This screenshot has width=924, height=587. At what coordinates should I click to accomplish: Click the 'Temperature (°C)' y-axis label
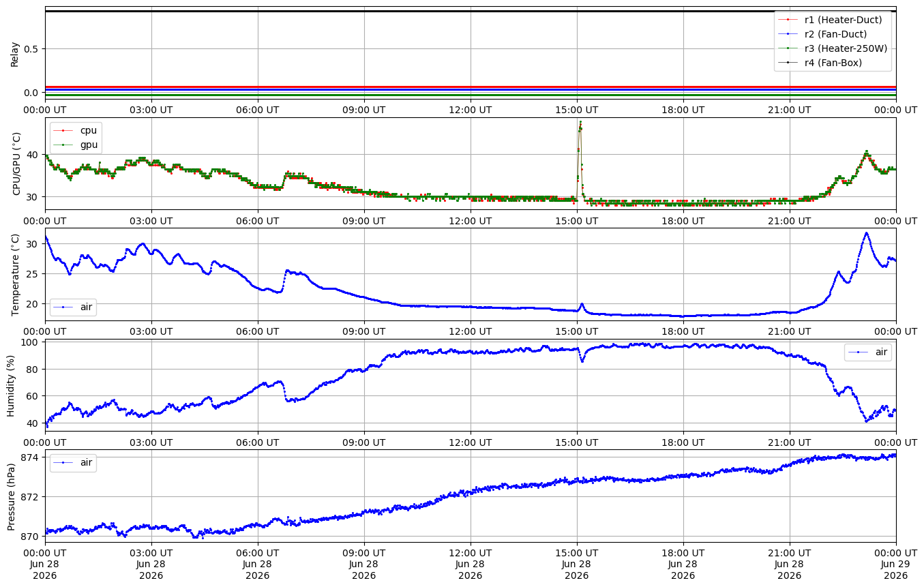[x=15, y=274]
